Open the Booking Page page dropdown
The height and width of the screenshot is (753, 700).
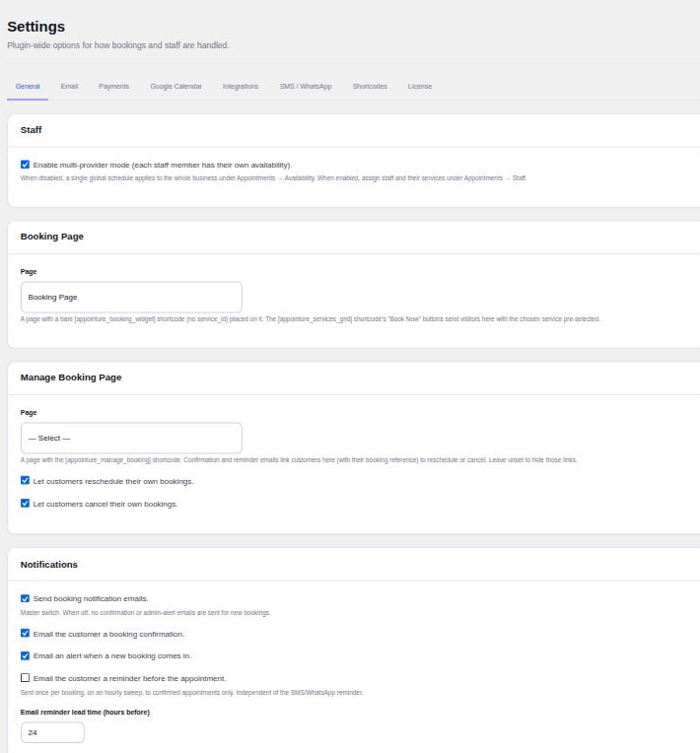click(131, 298)
